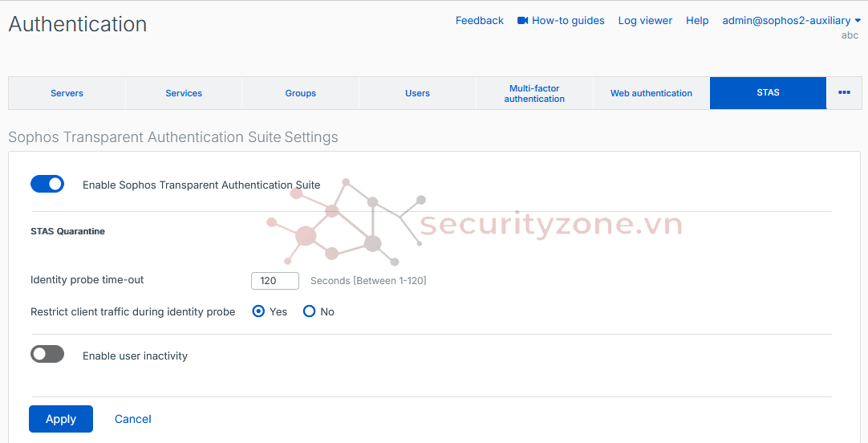Click the Help link
Image resolution: width=868 pixels, height=443 pixels.
pyautogui.click(x=697, y=21)
